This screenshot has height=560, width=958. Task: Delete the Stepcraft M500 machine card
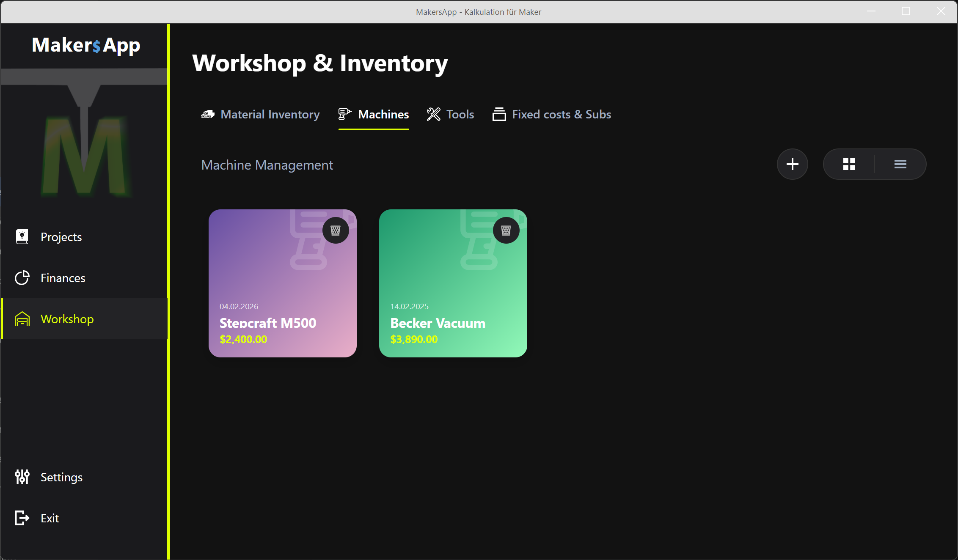(x=336, y=231)
